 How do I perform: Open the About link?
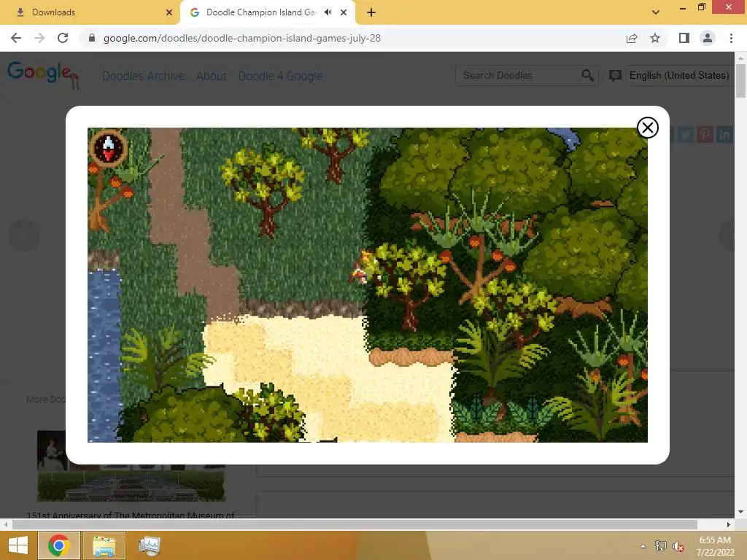click(x=212, y=76)
